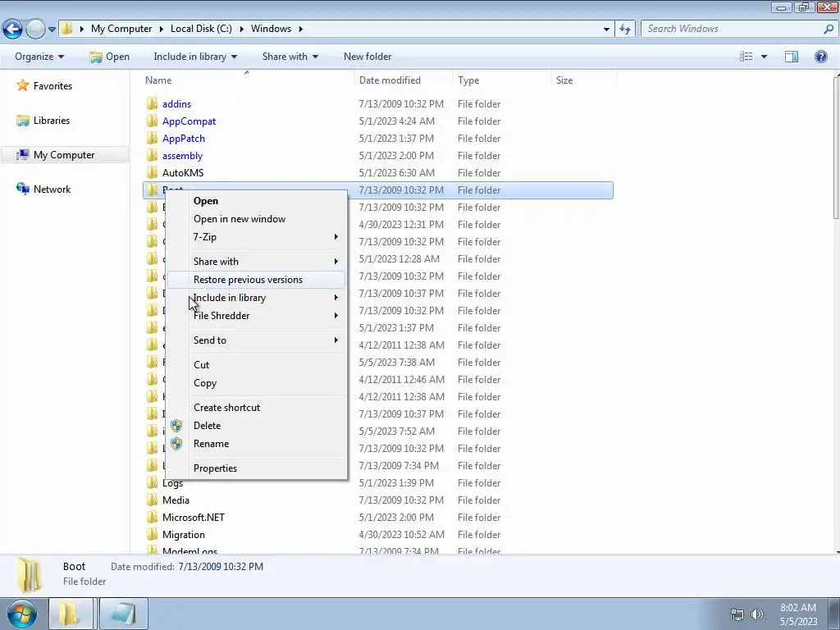Choose Cut from the context menu
The height and width of the screenshot is (630, 840).
pos(256,365)
